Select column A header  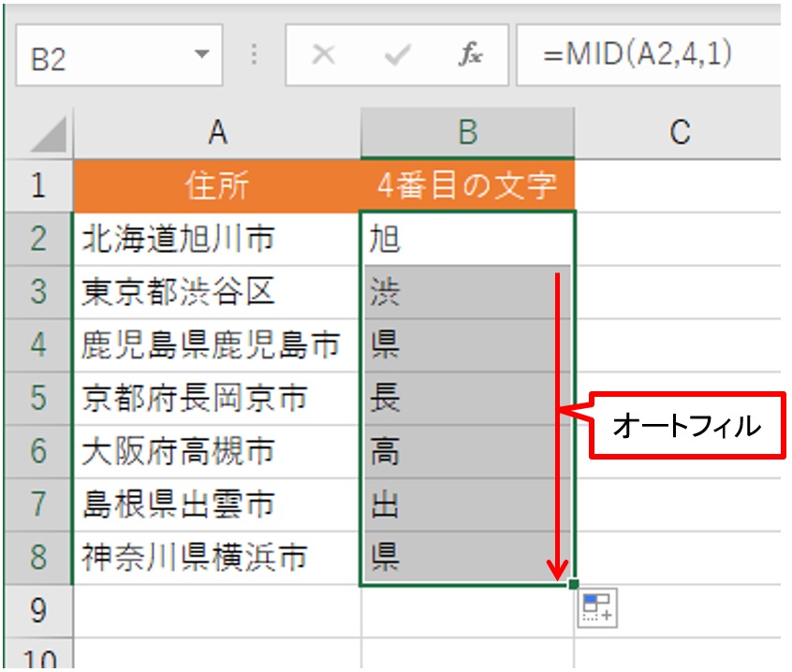click(x=217, y=129)
